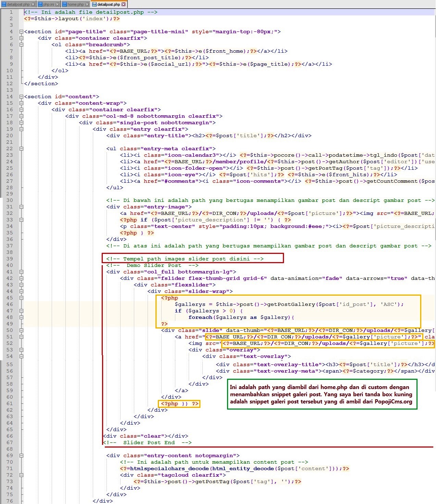Collapse the ol class="breadcrumb" fold marker

tap(21, 44)
